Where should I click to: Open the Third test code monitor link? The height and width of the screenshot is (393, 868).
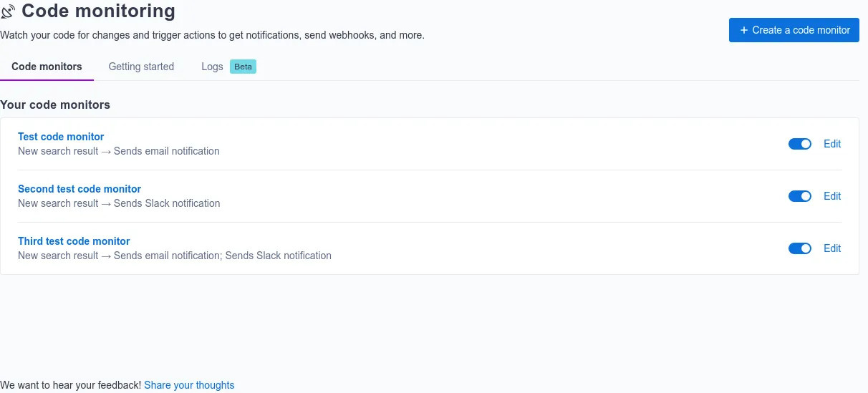(74, 241)
